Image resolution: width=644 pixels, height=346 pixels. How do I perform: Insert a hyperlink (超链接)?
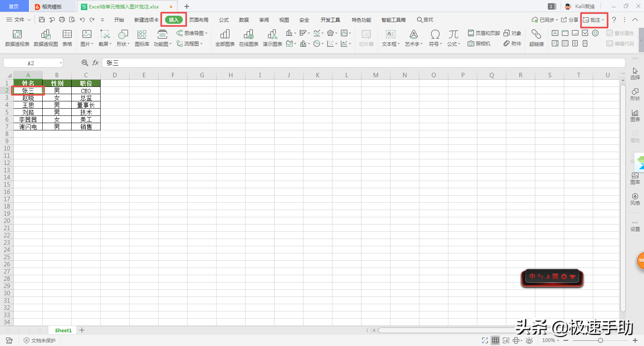point(537,38)
